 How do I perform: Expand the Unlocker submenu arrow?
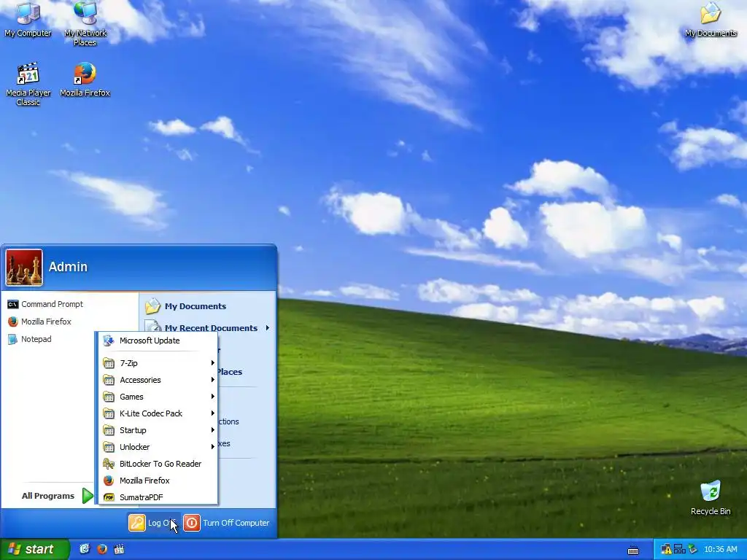212,447
